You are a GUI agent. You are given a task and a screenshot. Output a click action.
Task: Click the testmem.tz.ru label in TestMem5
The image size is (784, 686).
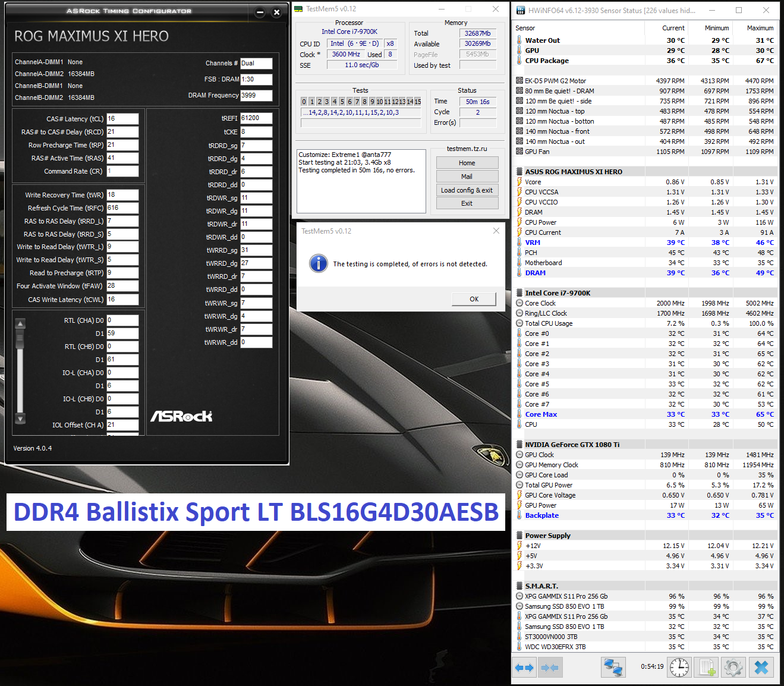[x=467, y=149]
